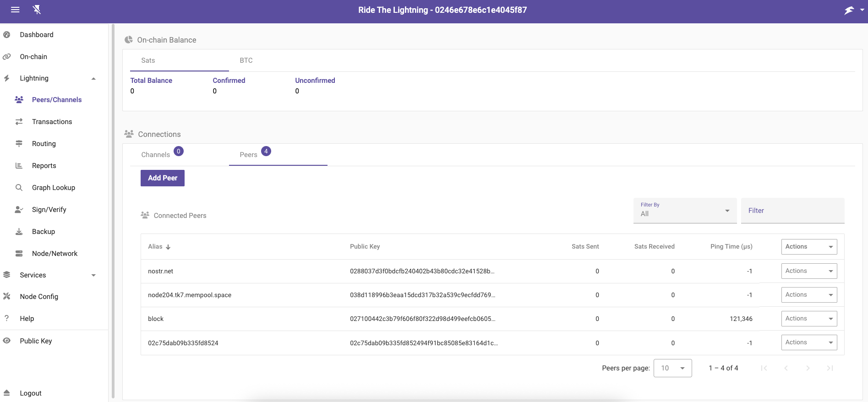Click the Lightning node icon at top right

click(x=849, y=10)
